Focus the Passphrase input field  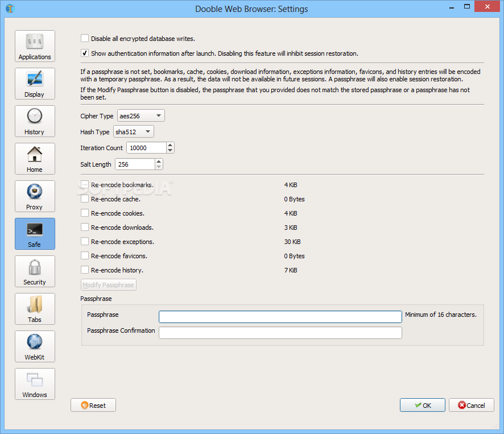tap(280, 317)
